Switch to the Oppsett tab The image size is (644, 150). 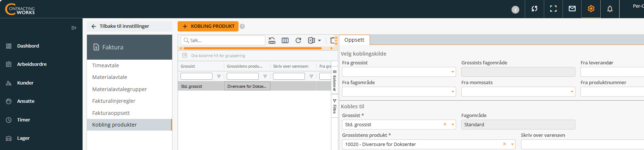pos(354,40)
